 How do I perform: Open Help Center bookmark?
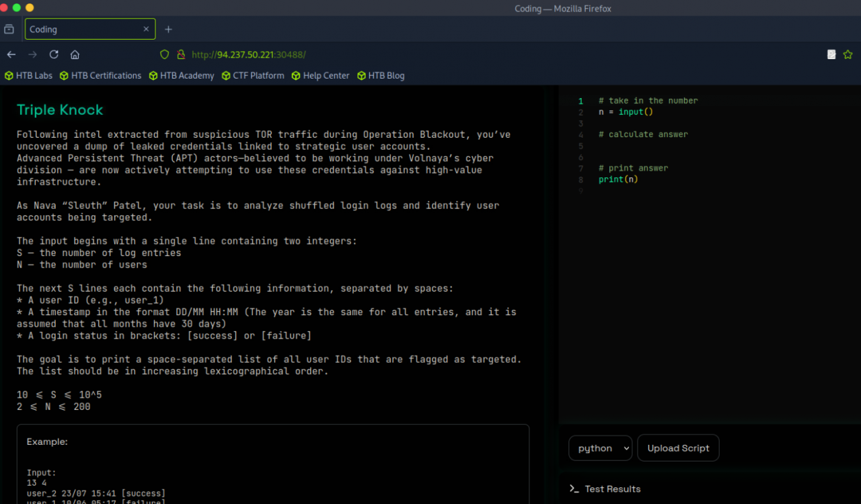coord(320,76)
